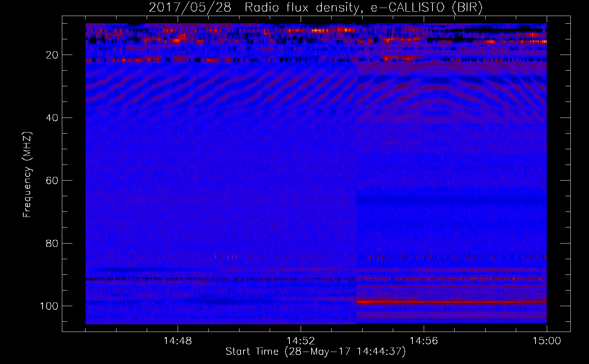Click the 80 MHz frequency tick label

click(x=52, y=243)
